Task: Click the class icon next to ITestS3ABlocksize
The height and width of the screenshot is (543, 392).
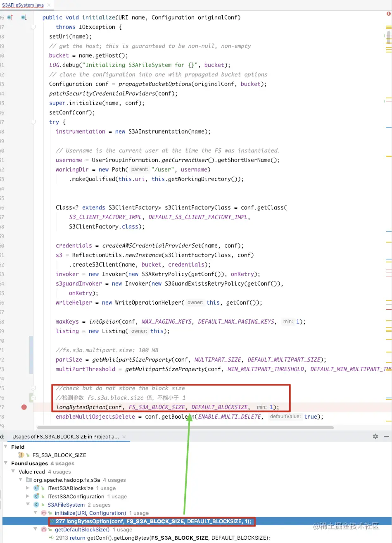Action: click(36, 488)
